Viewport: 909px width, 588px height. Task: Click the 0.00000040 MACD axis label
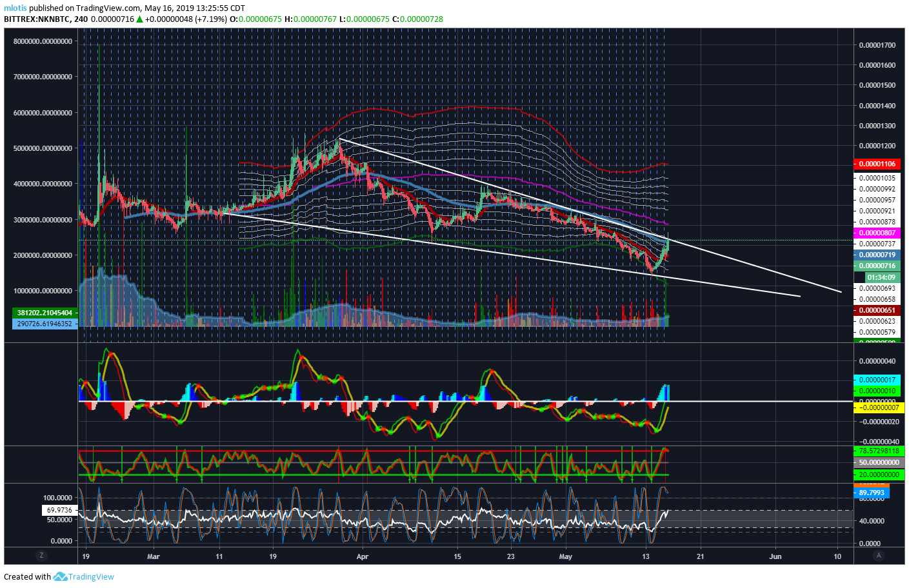(x=877, y=361)
